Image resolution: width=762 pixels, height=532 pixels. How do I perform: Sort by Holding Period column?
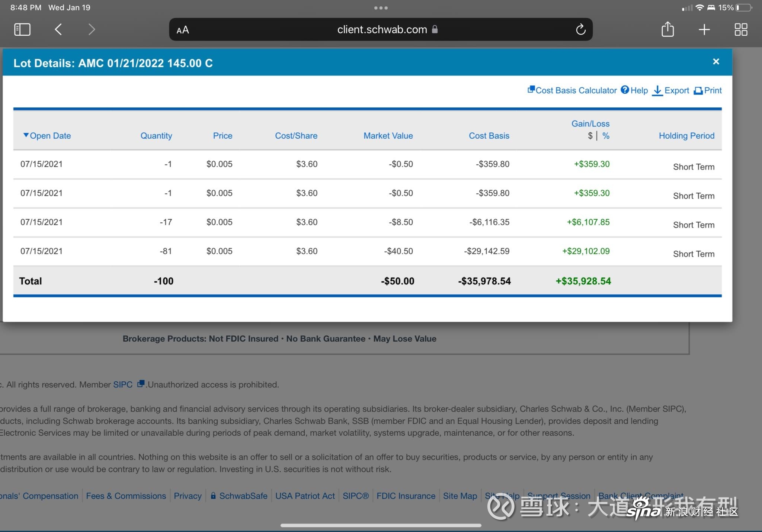click(686, 136)
